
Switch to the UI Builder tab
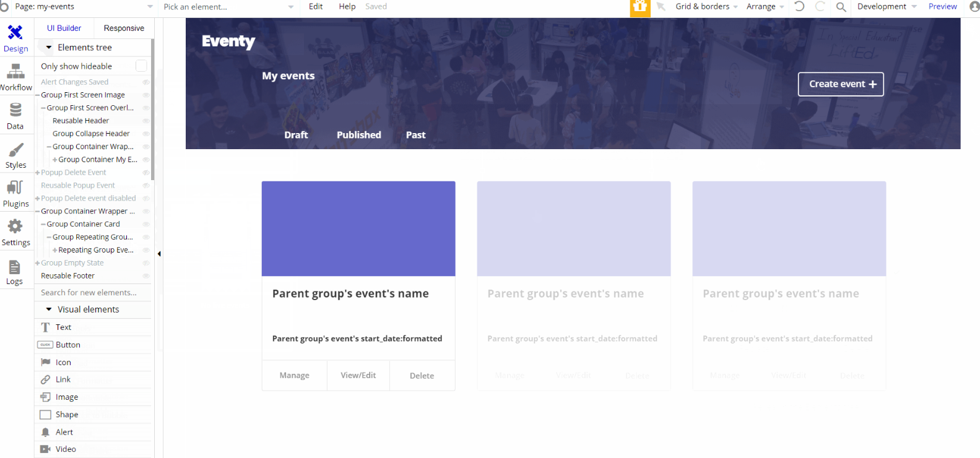click(64, 28)
